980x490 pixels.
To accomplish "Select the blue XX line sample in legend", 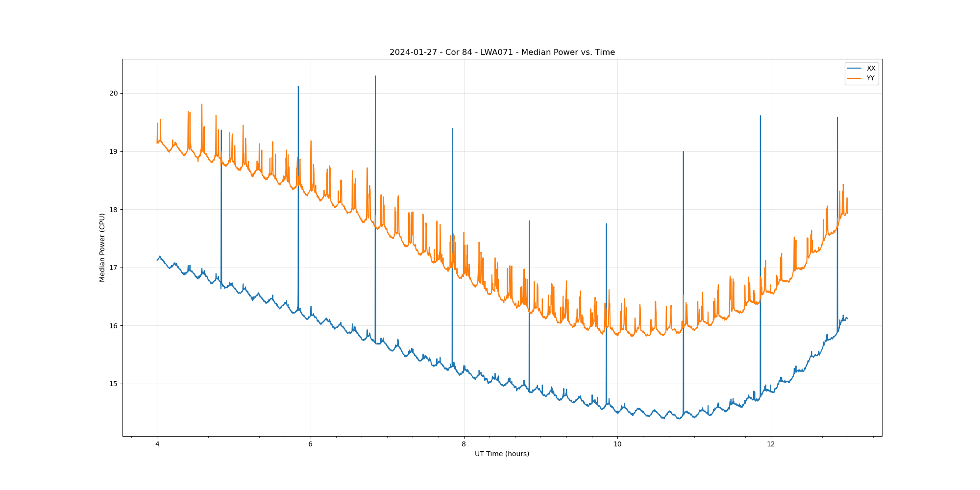I will (855, 69).
